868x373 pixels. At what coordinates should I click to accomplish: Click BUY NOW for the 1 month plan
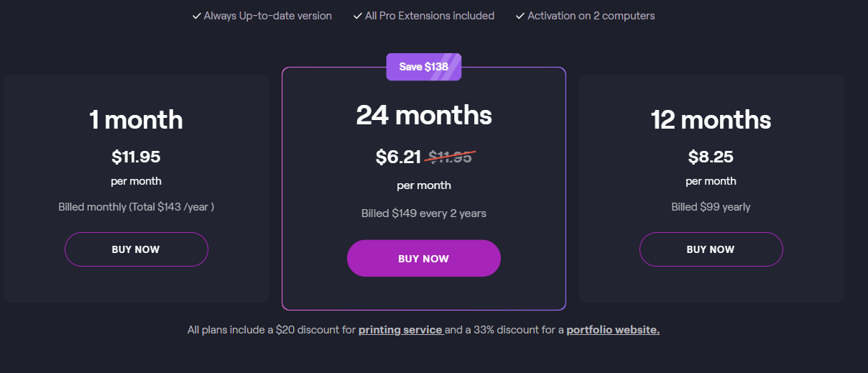[x=137, y=249]
